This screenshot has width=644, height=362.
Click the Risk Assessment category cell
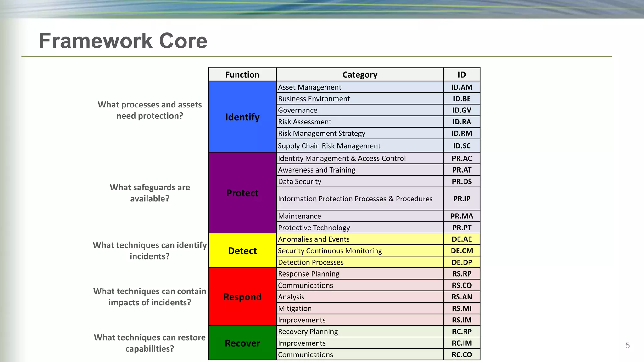pos(360,122)
